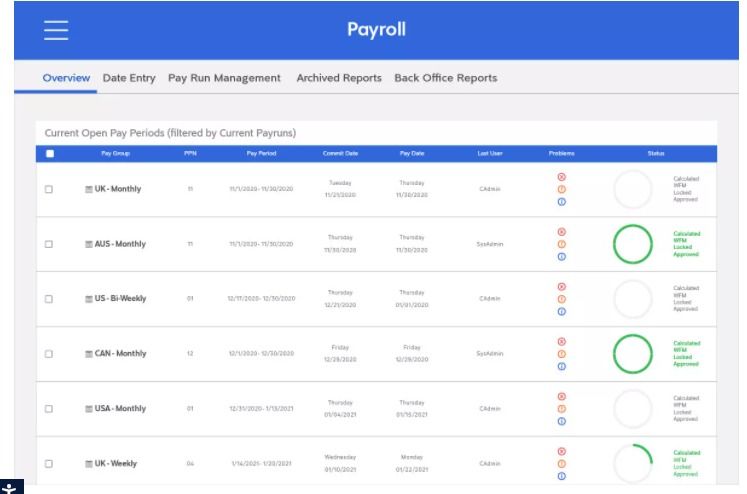Check the AUS - Monthly row checkbox

tap(49, 244)
